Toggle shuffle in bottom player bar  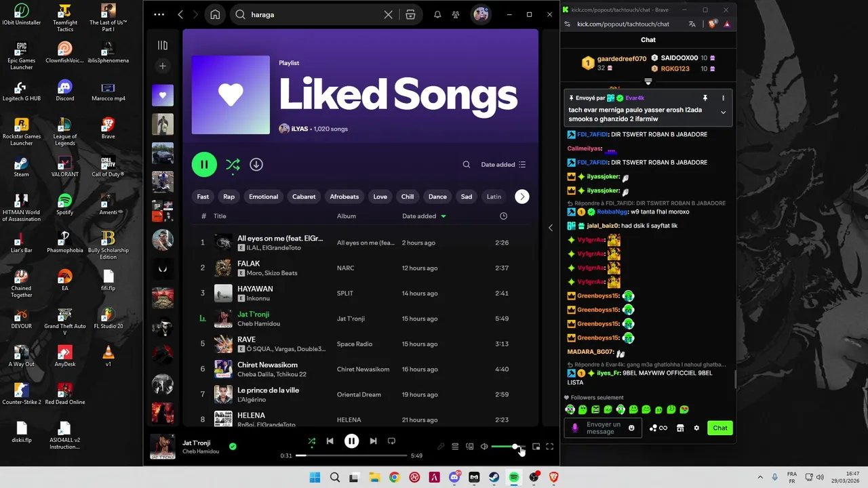click(312, 441)
